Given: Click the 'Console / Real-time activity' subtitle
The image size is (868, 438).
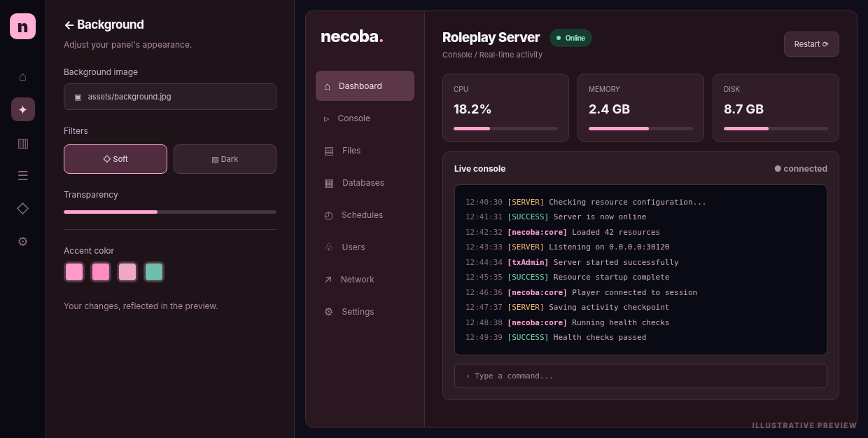Looking at the screenshot, I should point(492,55).
